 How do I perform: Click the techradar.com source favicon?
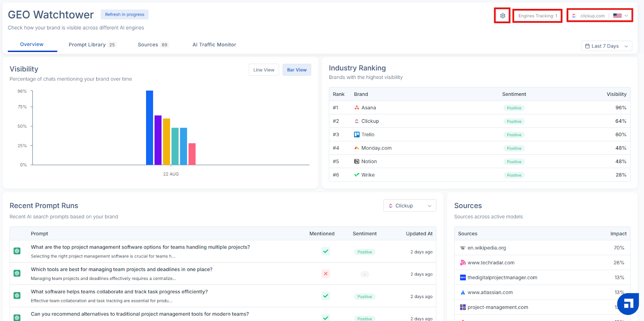click(x=463, y=263)
